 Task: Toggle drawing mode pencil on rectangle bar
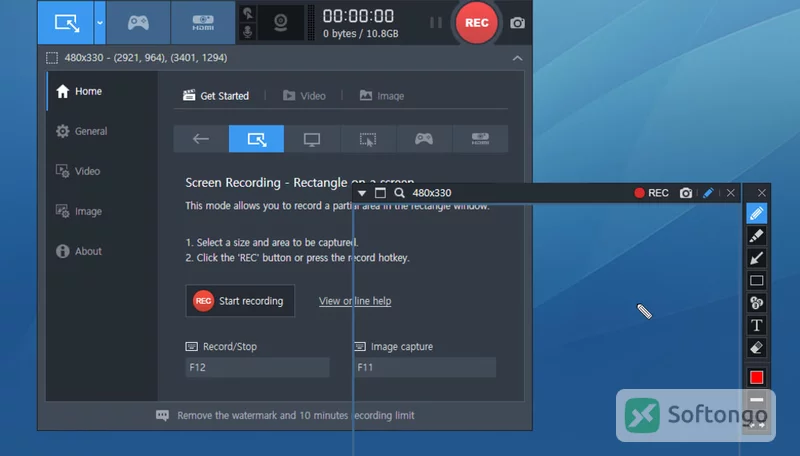[x=708, y=193]
